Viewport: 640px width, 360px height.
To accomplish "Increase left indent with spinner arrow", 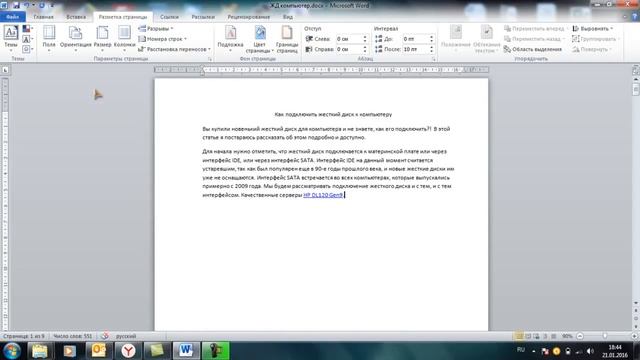I will [x=365, y=37].
